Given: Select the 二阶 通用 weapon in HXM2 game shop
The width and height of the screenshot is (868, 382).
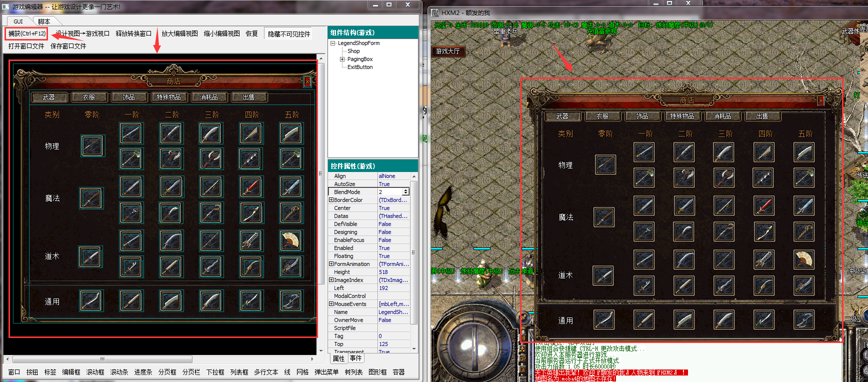Looking at the screenshot, I should click(x=684, y=319).
